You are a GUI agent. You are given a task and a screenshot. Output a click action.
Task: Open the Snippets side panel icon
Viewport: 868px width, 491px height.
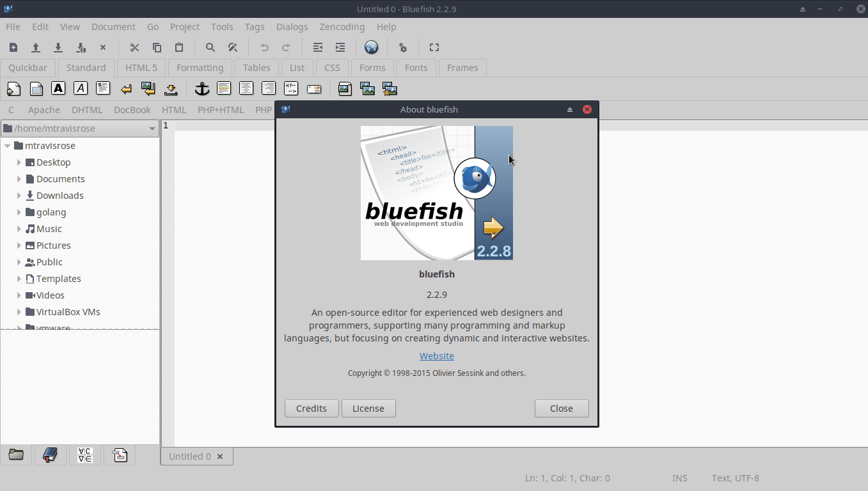120,455
